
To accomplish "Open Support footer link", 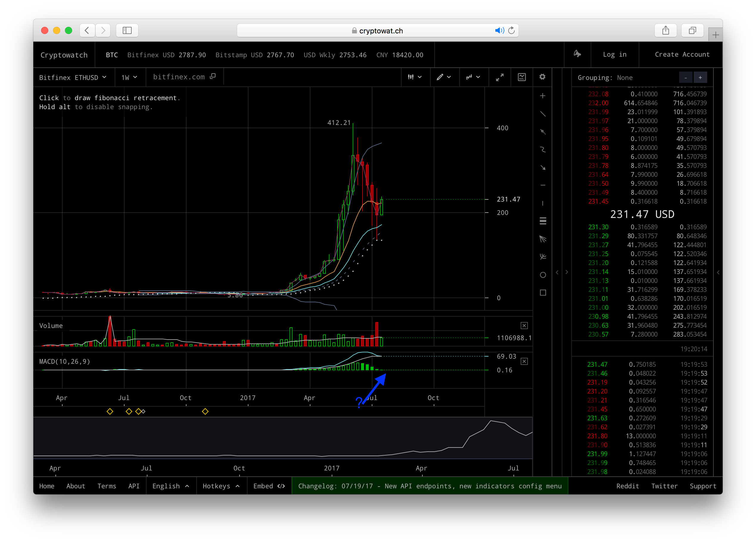I will [x=703, y=486].
